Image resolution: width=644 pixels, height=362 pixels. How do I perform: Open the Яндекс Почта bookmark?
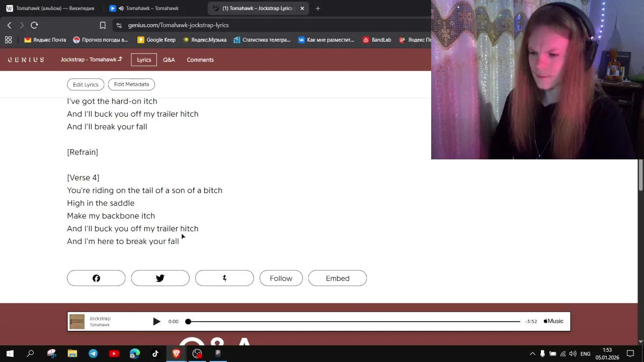[45, 40]
